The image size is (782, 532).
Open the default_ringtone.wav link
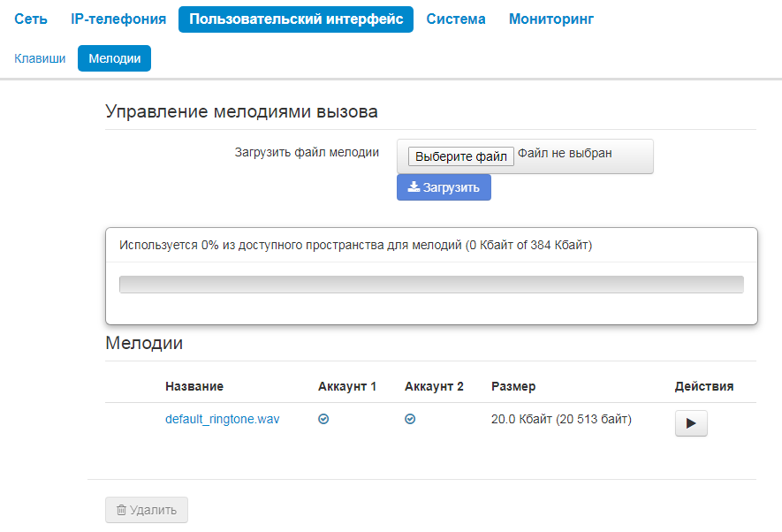222,419
